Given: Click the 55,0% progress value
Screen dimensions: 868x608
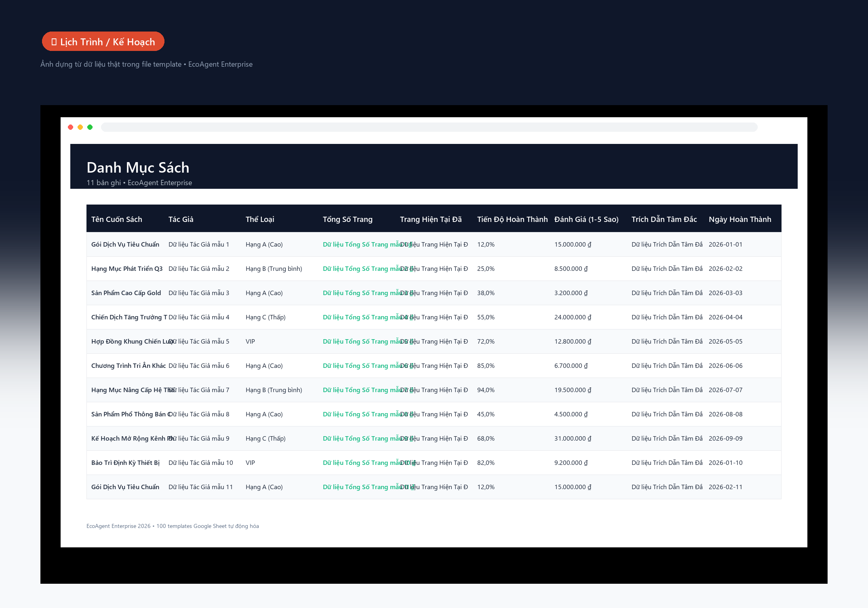Looking at the screenshot, I should (x=486, y=317).
